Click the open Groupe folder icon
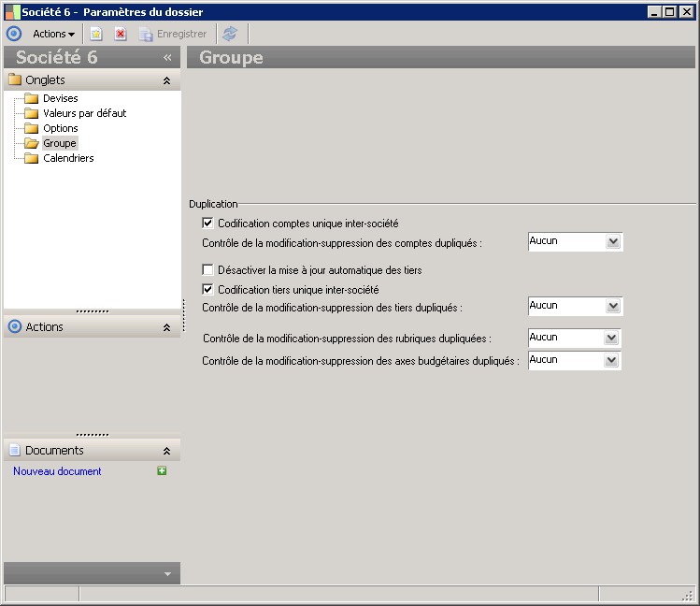Viewport: 700px width, 606px height. [31, 143]
